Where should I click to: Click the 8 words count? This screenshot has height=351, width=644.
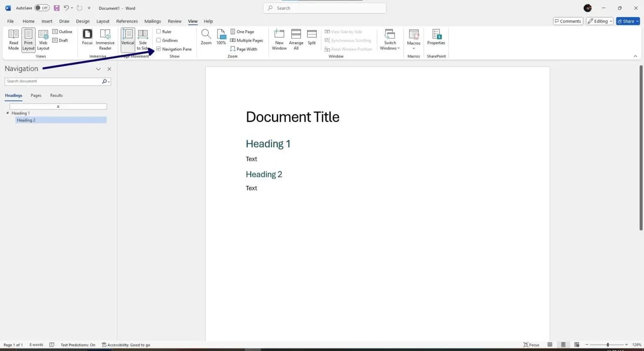(x=36, y=345)
